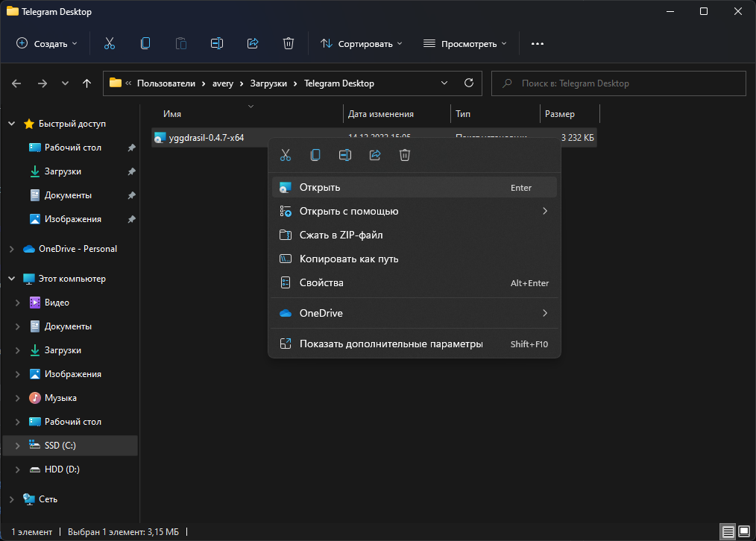Open the Просмотреть dropdown
This screenshot has height=541, width=756.
465,44
